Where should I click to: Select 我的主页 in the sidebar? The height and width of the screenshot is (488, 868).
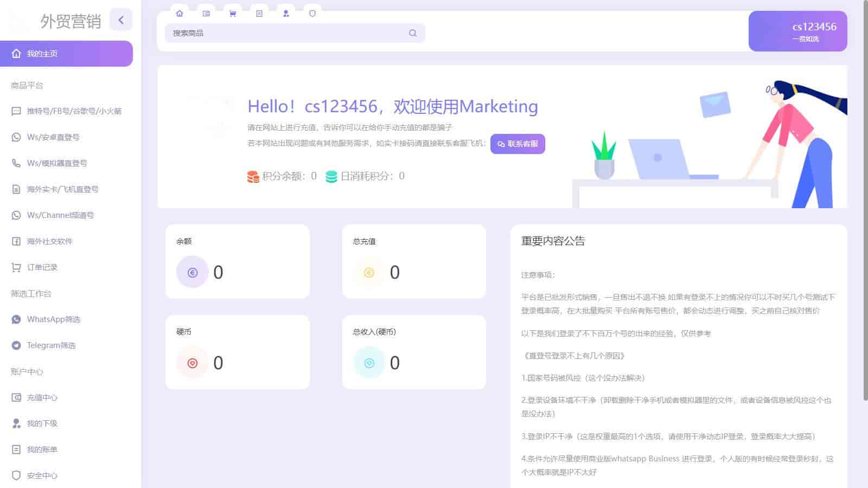click(66, 54)
